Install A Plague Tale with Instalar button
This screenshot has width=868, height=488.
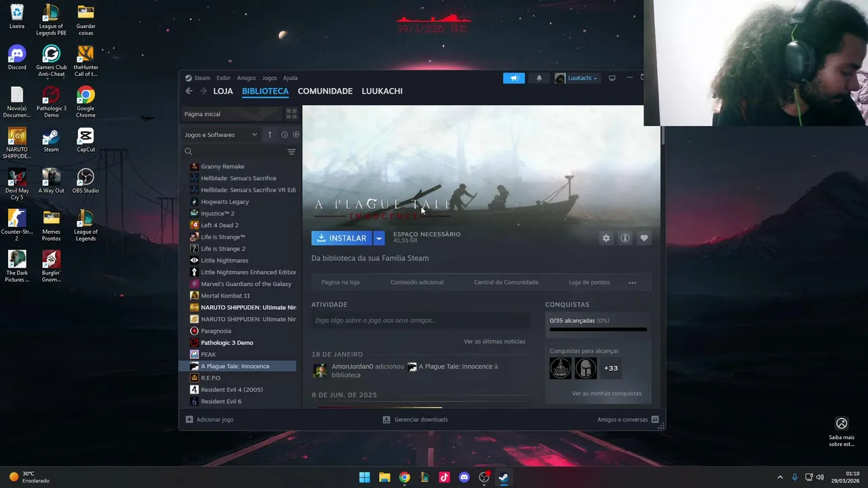[342, 238]
